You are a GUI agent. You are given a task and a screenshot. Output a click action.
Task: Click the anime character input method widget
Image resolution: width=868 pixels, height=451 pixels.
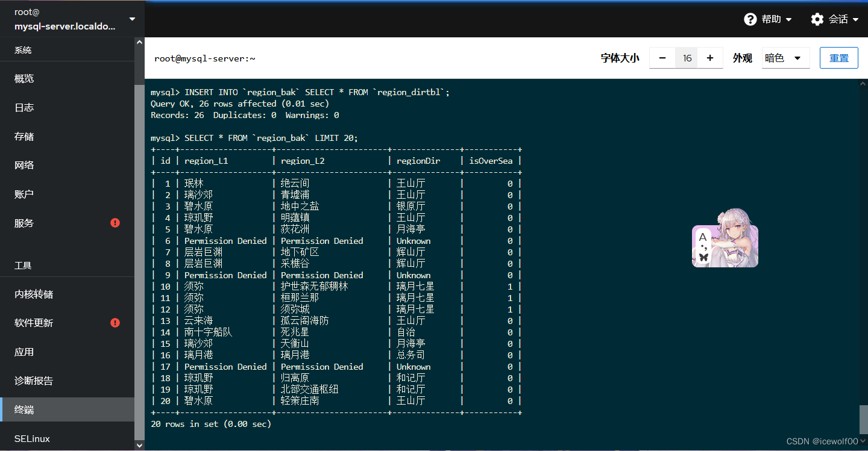click(x=725, y=238)
